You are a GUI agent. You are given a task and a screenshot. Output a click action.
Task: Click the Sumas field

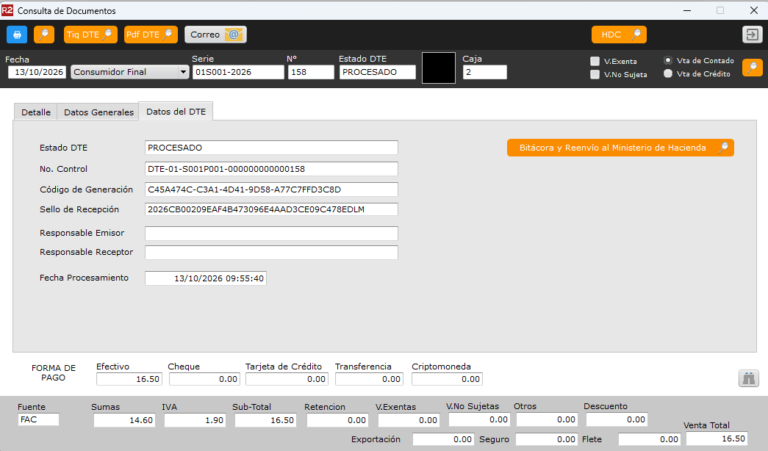pyautogui.click(x=124, y=420)
